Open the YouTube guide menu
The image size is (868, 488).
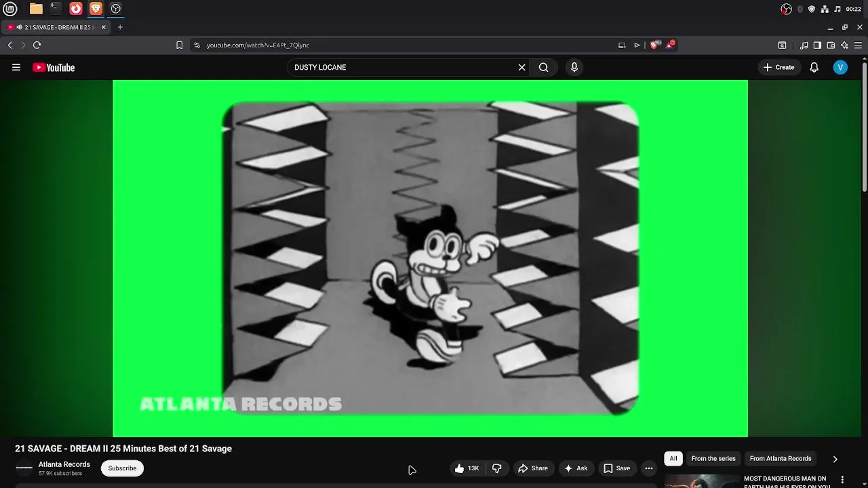16,67
